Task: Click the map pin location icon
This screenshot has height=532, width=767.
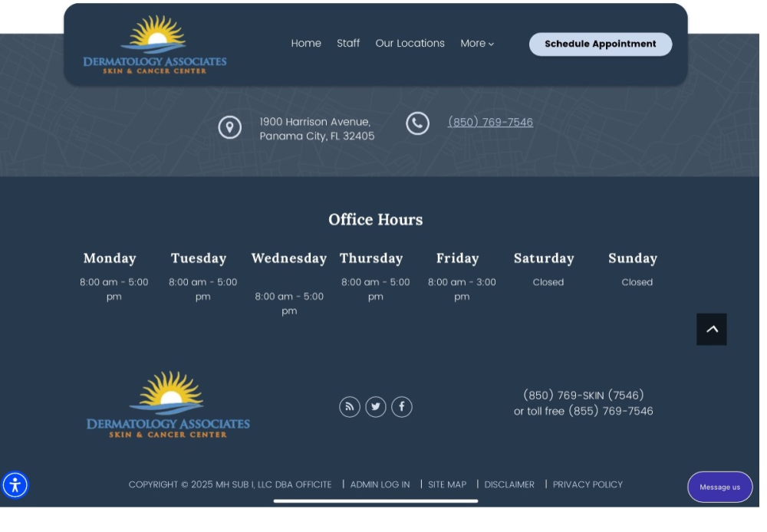Action: pyautogui.click(x=229, y=127)
